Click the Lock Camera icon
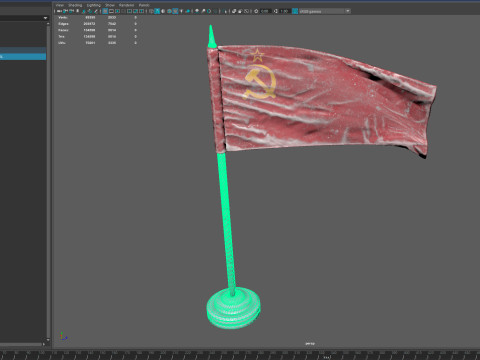 65,11
